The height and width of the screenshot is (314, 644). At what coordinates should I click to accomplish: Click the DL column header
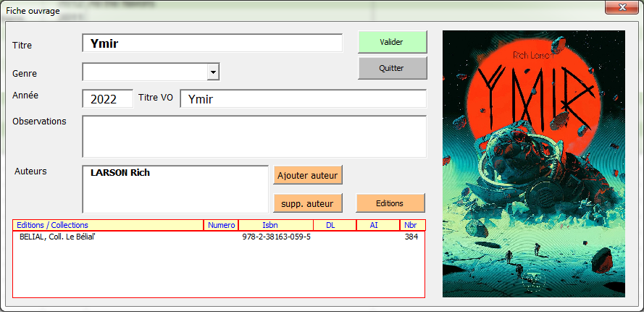pyautogui.click(x=335, y=225)
